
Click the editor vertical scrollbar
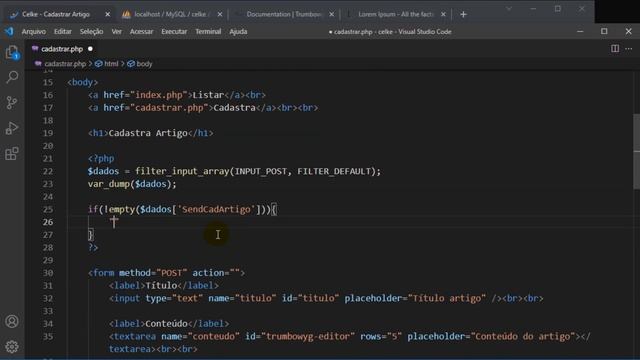pos(636,151)
